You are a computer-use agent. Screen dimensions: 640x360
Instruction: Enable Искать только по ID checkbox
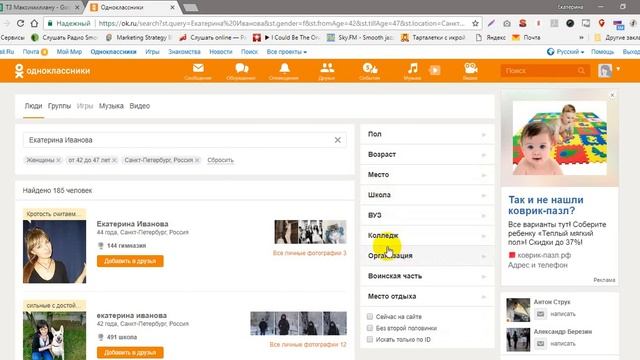click(x=370, y=339)
